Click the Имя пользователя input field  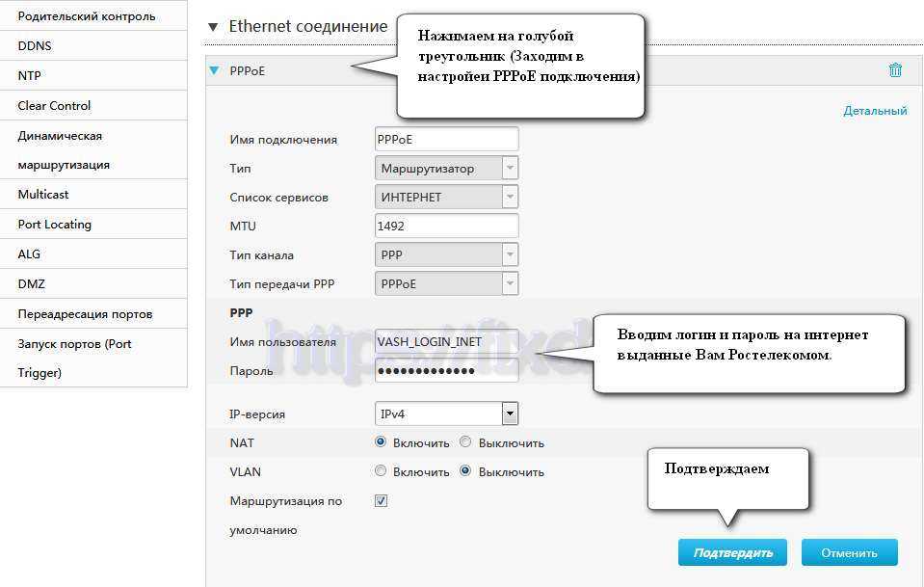[x=446, y=342]
